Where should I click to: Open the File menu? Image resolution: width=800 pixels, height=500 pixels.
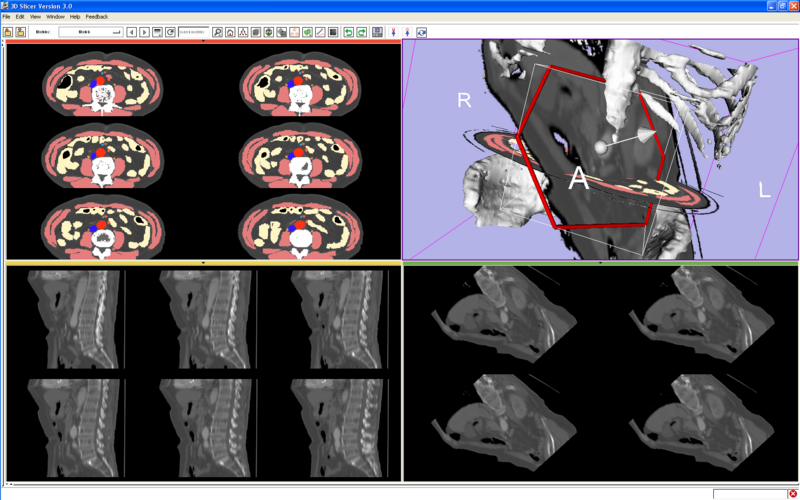point(6,17)
